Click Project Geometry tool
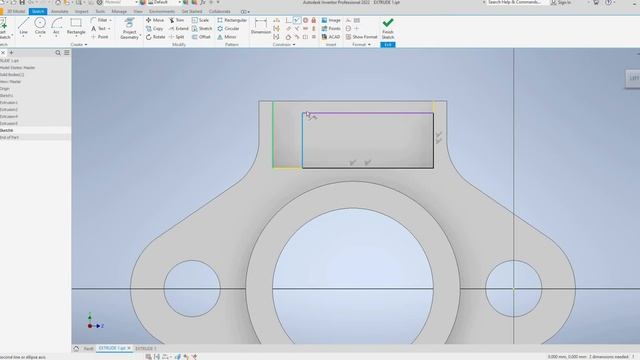 click(129, 29)
